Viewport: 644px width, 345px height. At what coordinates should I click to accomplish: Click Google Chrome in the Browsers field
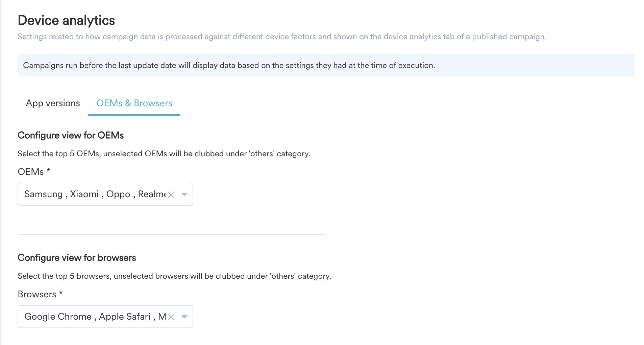coord(58,317)
